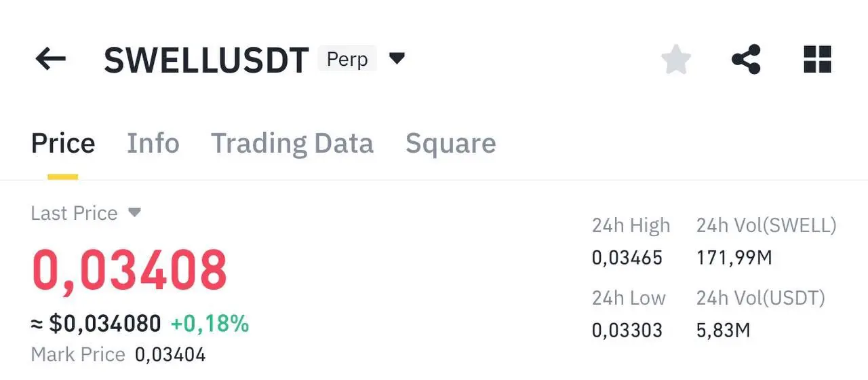This screenshot has width=868, height=380.
Task: Switch to the Info tab
Action: coord(153,144)
